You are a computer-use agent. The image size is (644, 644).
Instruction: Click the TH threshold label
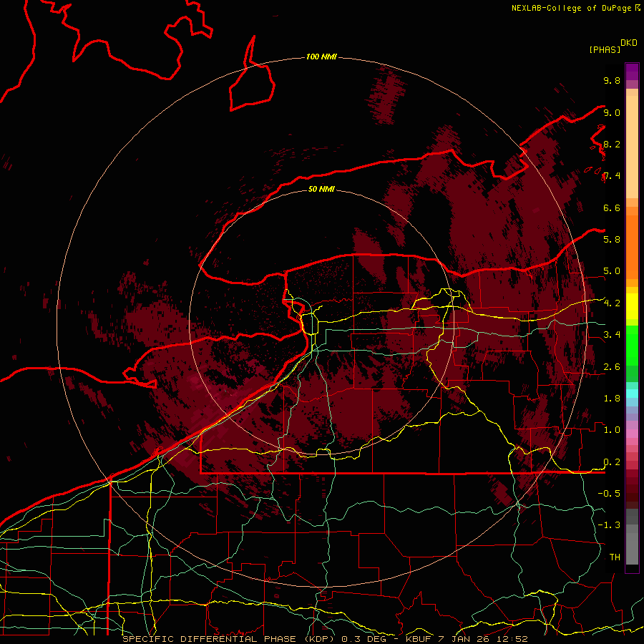pos(615,557)
